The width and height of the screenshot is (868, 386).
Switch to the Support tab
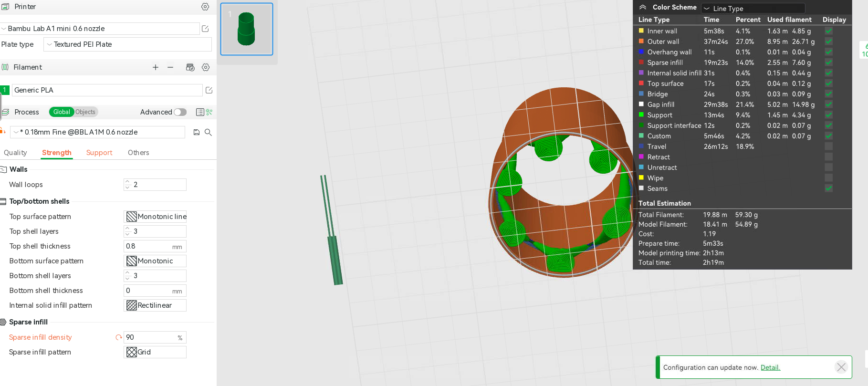99,153
